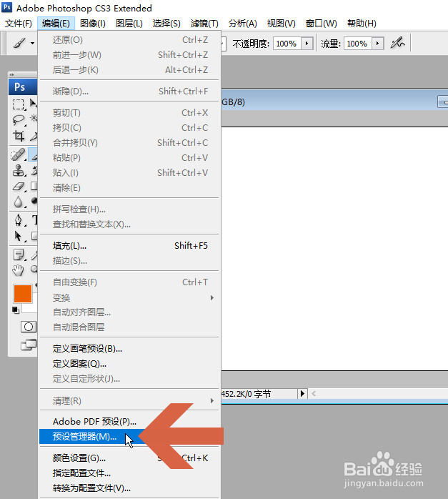This screenshot has width=448, height=499.
Task: Open the 图层(L) menu
Action: point(129,23)
